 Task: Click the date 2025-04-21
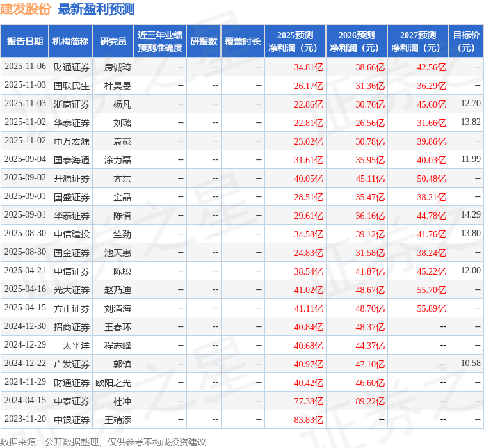(x=26, y=271)
